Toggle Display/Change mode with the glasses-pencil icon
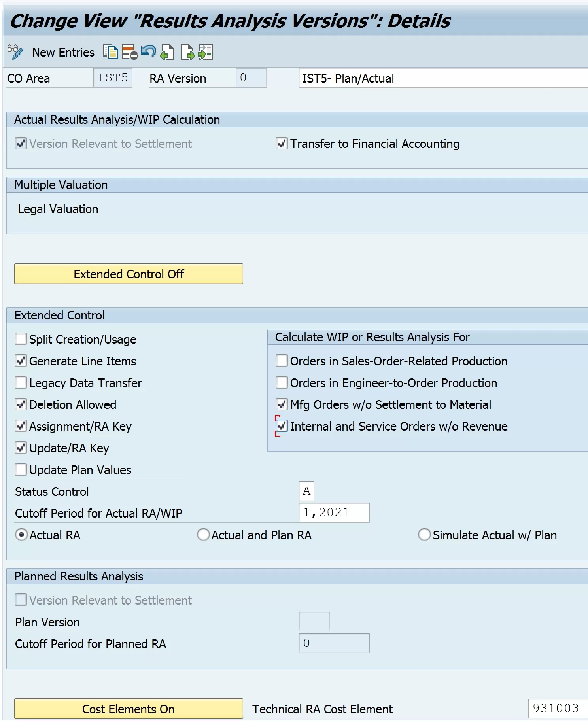Screen dimensions: 588x722 (x=15, y=52)
